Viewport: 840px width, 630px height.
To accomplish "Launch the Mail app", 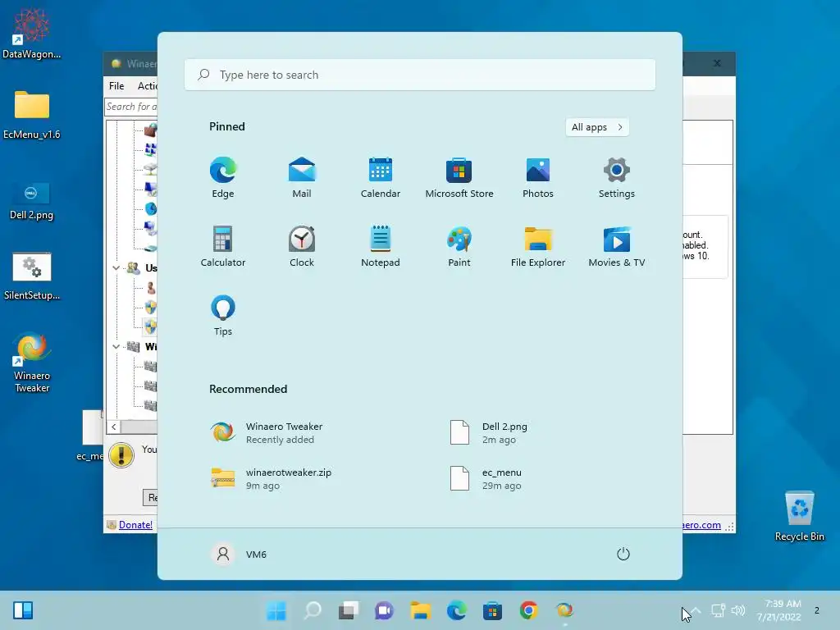I will coord(302,178).
